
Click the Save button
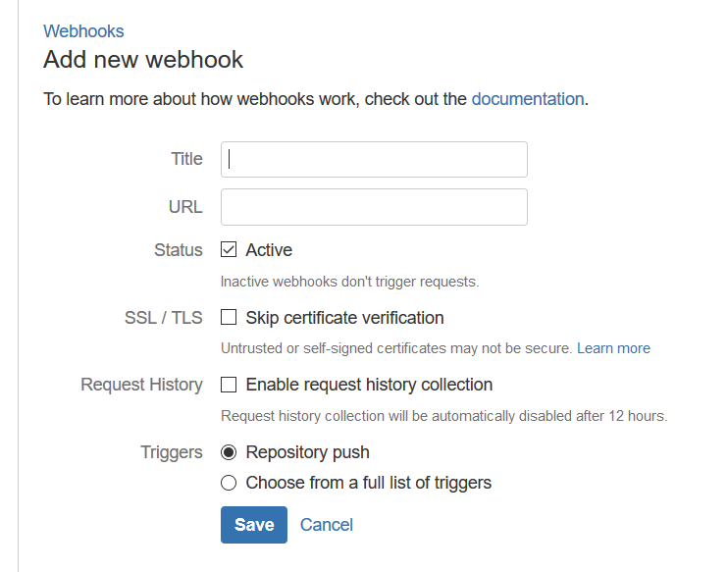(254, 525)
